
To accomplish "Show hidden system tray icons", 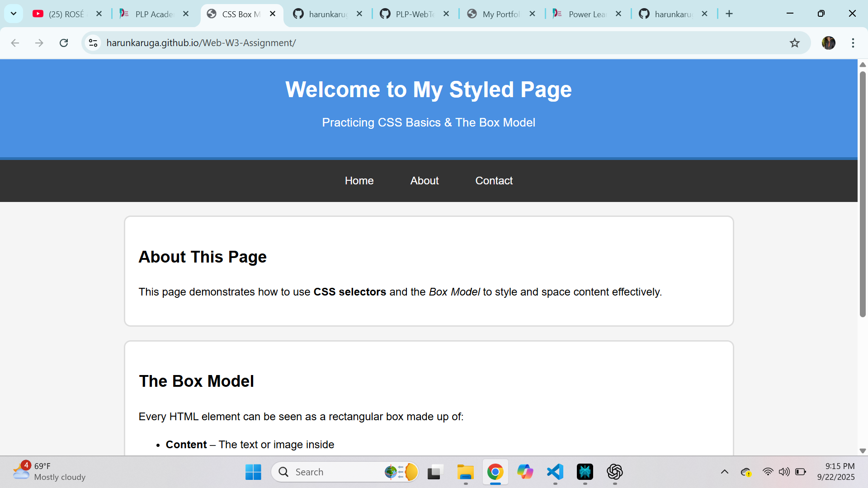I will 724,472.
